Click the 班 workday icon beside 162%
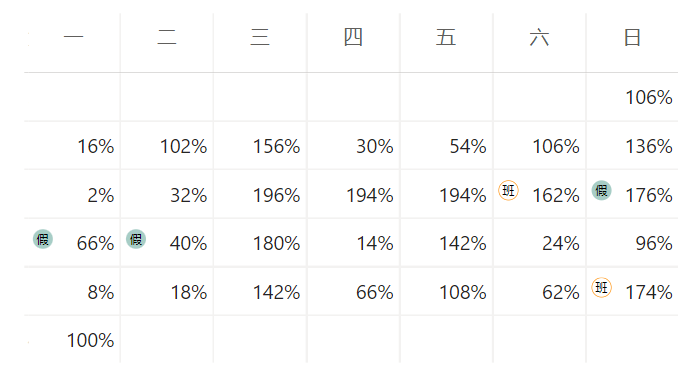 tap(508, 191)
